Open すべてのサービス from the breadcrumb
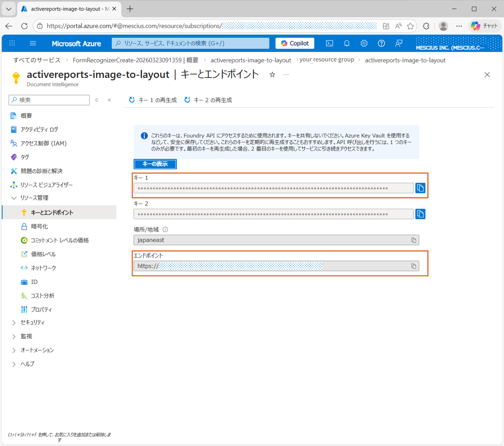The height and width of the screenshot is (446, 504). (36, 60)
